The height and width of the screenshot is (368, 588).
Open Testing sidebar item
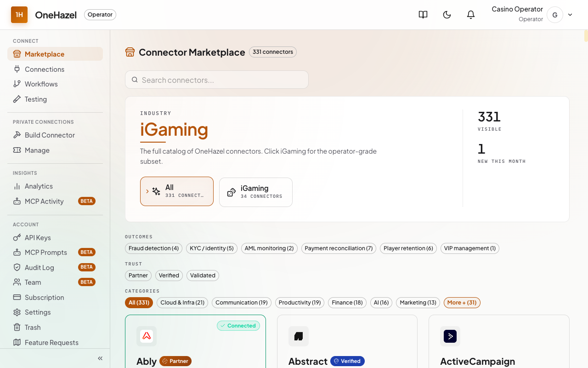(55, 99)
